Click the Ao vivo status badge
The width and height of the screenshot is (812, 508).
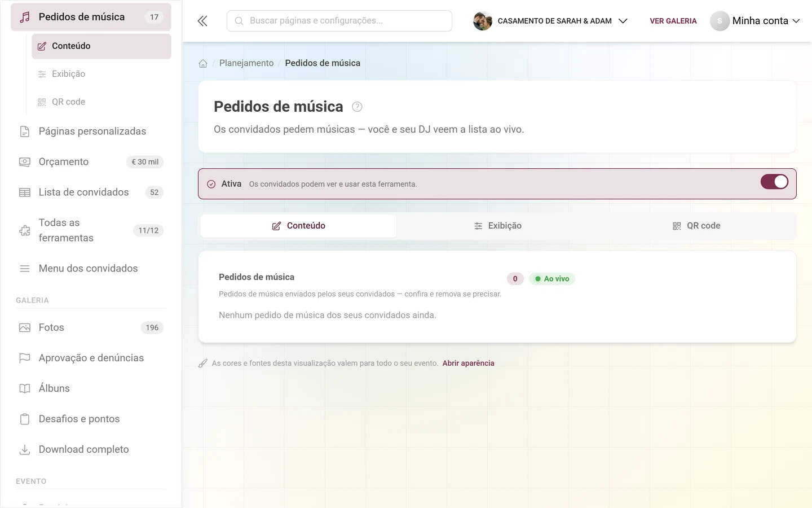[x=552, y=279]
